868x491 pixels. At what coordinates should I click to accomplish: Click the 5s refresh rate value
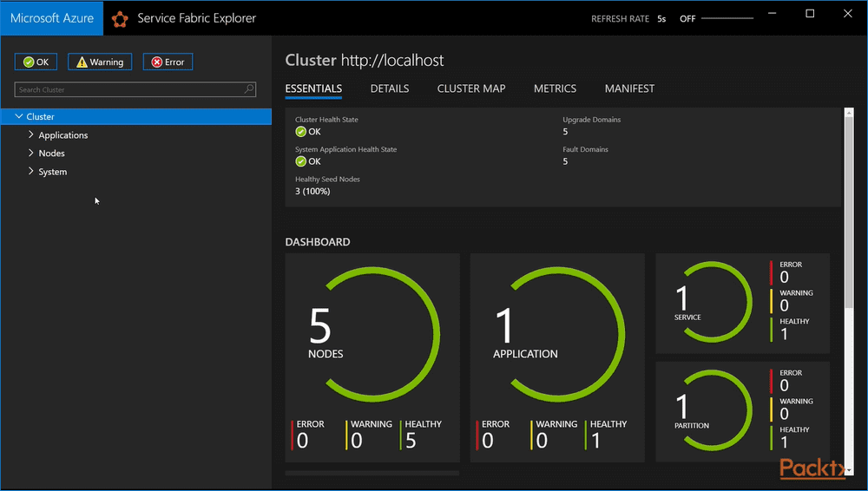[x=661, y=19]
